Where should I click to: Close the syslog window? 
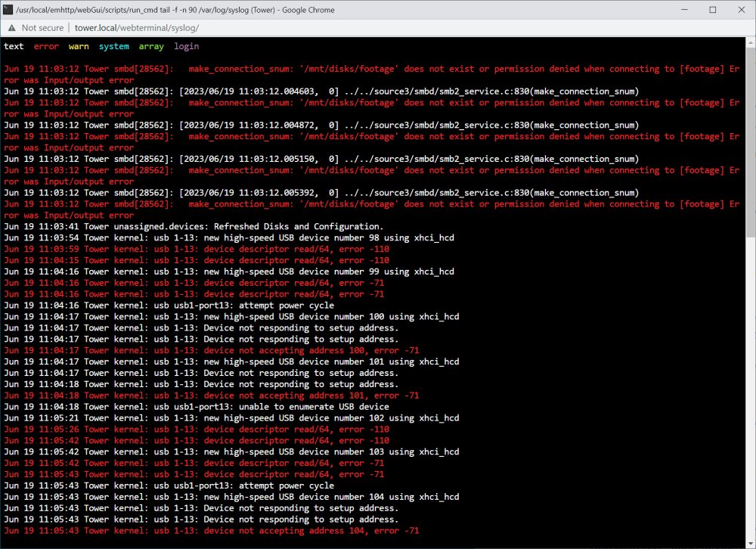[x=742, y=10]
